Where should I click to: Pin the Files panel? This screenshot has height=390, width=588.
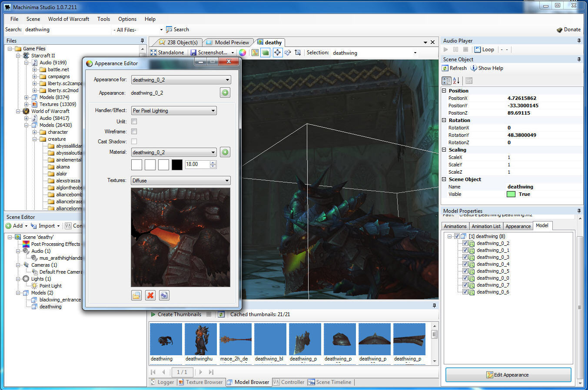(x=142, y=40)
